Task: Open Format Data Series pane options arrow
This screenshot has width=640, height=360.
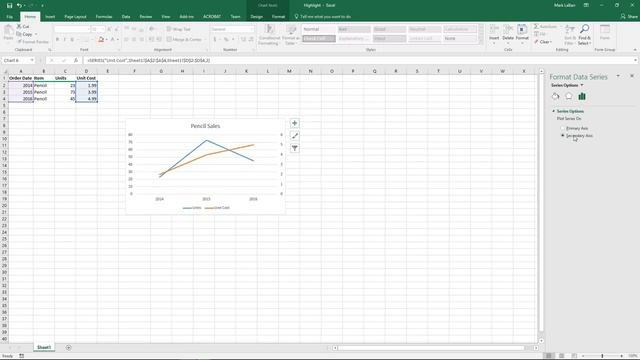Action: (618, 76)
